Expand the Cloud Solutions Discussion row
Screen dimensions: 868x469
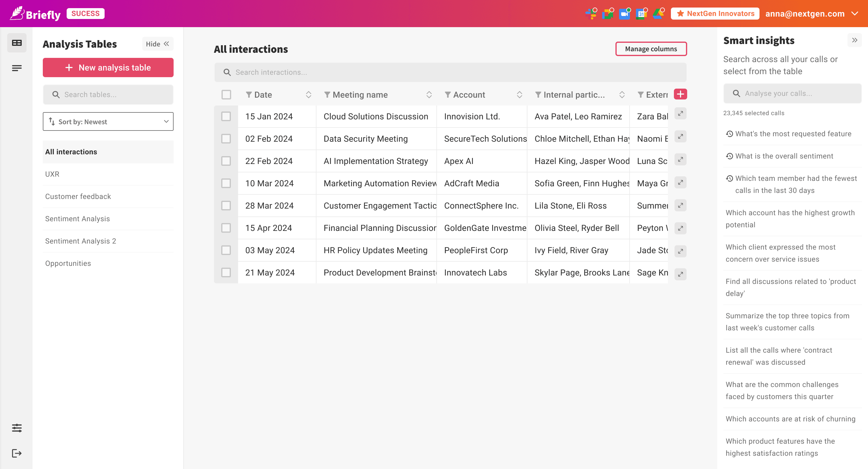tap(680, 114)
